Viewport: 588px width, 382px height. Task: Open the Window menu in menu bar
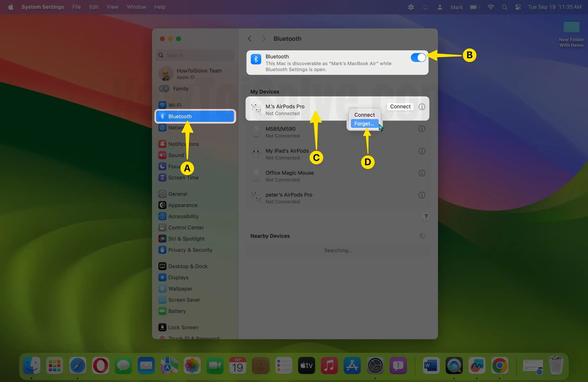coord(136,7)
